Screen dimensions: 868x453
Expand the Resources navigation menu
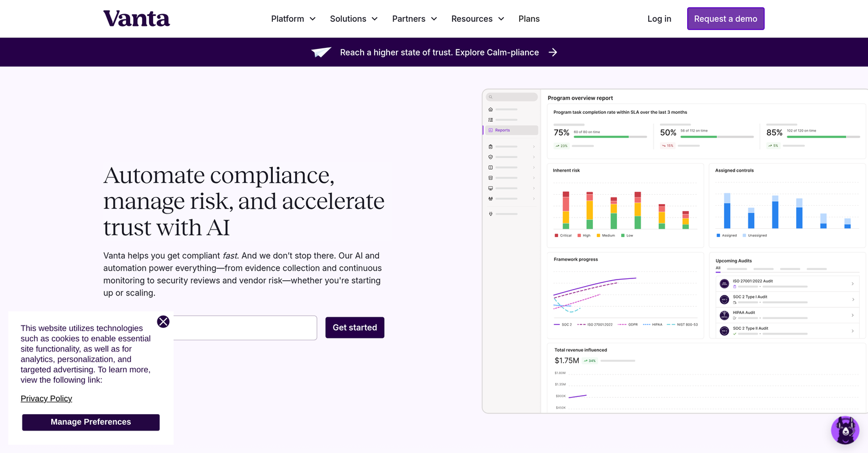tap(477, 18)
